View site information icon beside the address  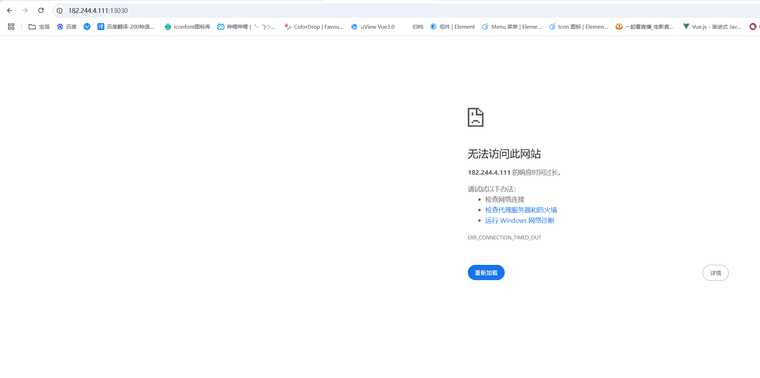(60, 11)
